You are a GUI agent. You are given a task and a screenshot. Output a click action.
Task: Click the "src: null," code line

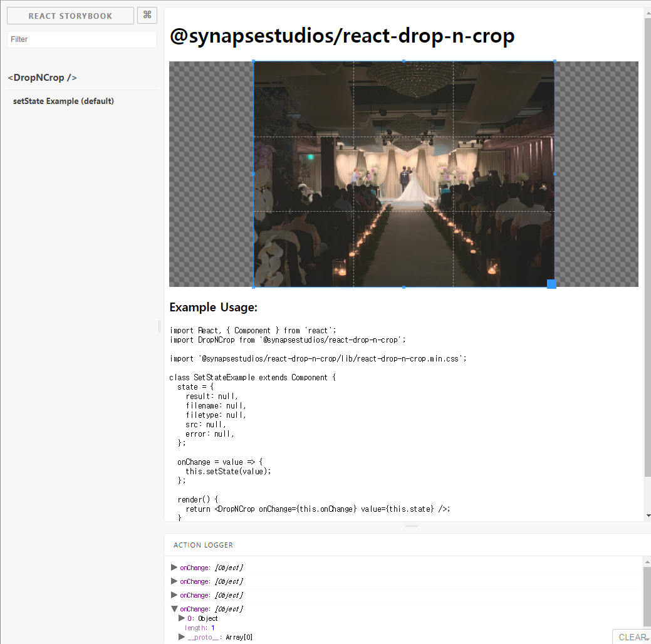tap(205, 424)
